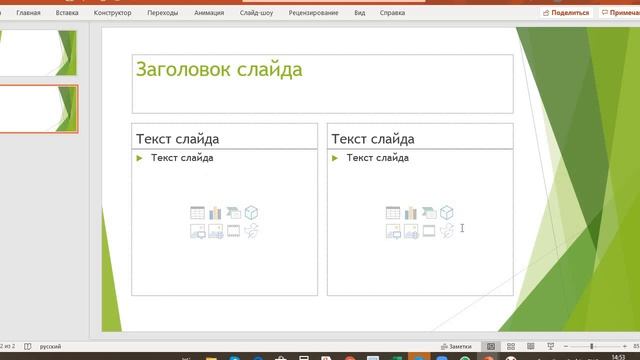This screenshot has height=360, width=640.
Task: Switch to Slide Sorter view
Action: 511,347
